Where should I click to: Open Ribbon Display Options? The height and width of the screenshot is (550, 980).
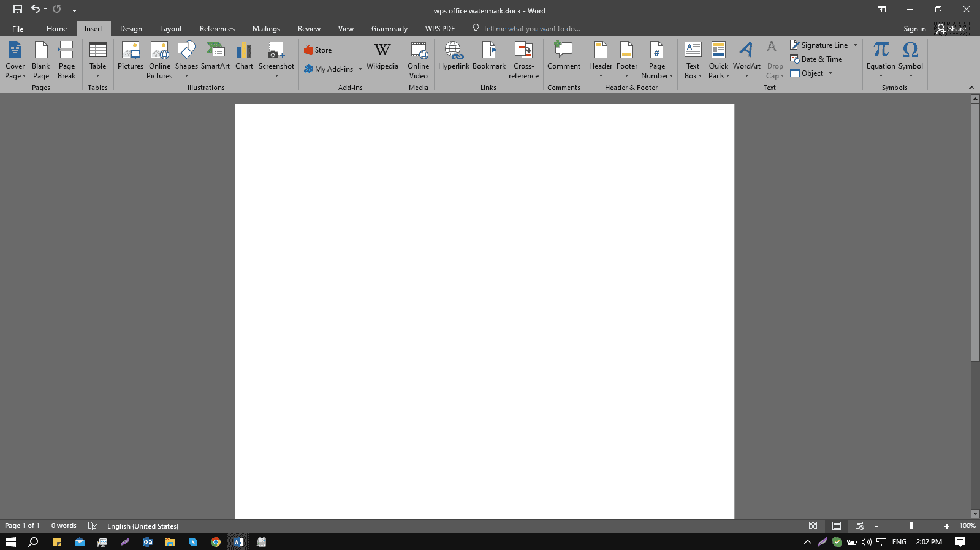pos(881,9)
